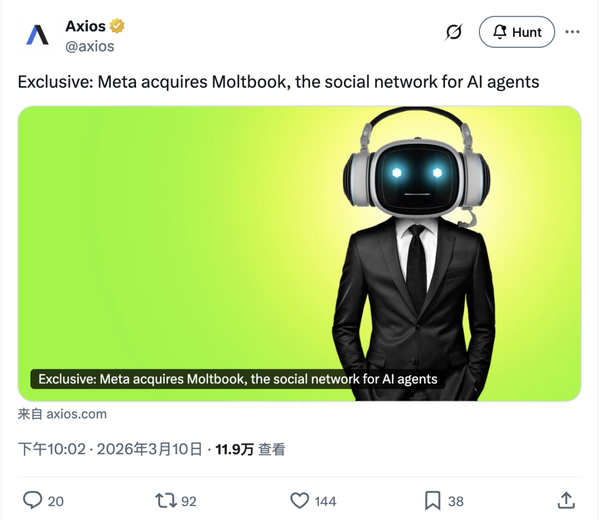Like the post with heart icon
This screenshot has width=600, height=520.
(x=299, y=500)
